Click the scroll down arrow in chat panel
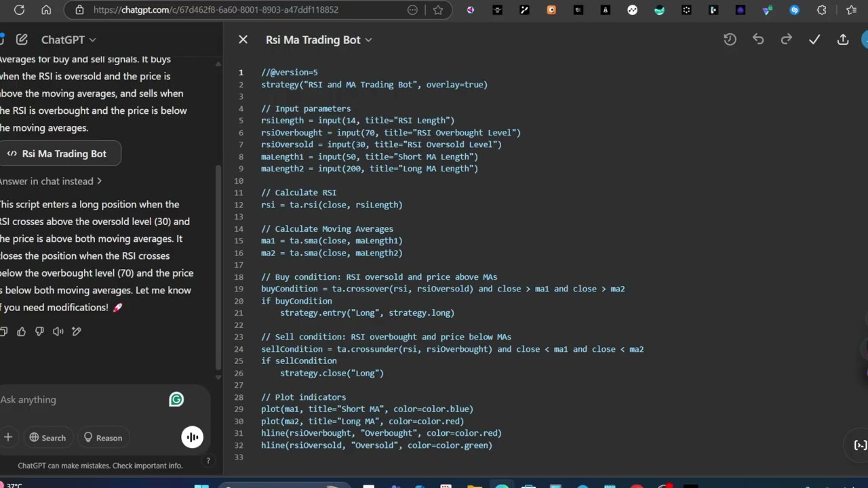Image resolution: width=868 pixels, height=488 pixels. click(218, 376)
